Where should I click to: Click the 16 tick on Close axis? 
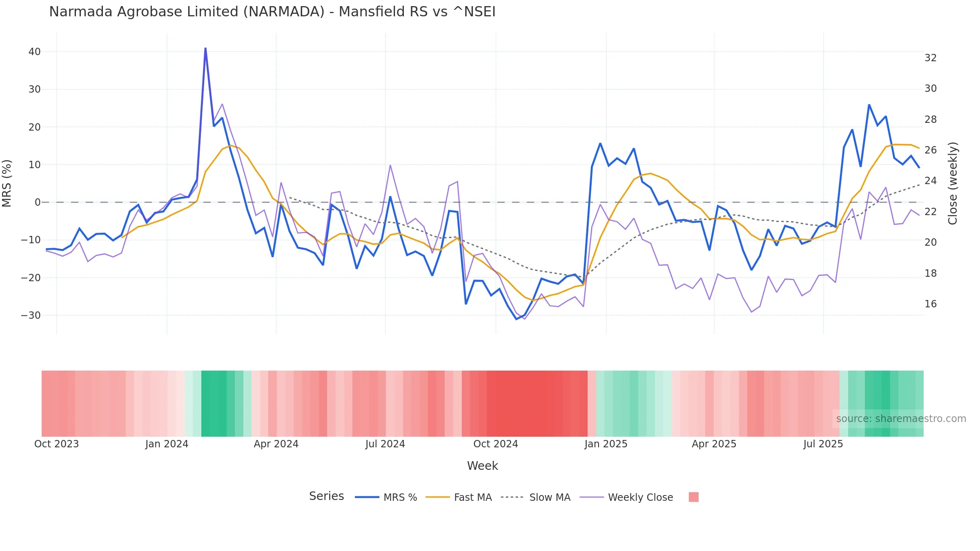click(x=931, y=304)
